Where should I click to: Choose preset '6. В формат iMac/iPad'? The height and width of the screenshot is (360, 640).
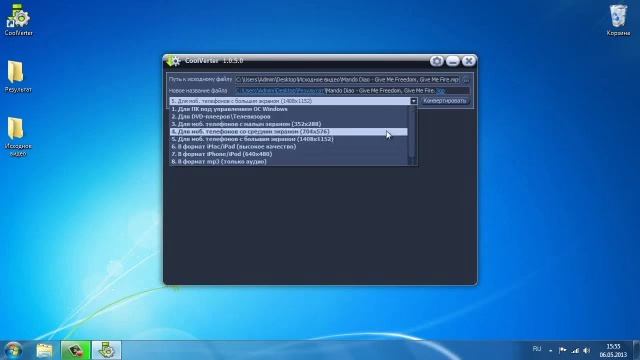click(x=289, y=146)
